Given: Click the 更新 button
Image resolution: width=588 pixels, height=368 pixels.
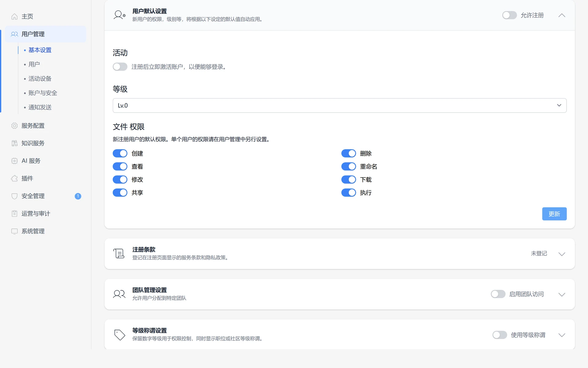Looking at the screenshot, I should 554,214.
